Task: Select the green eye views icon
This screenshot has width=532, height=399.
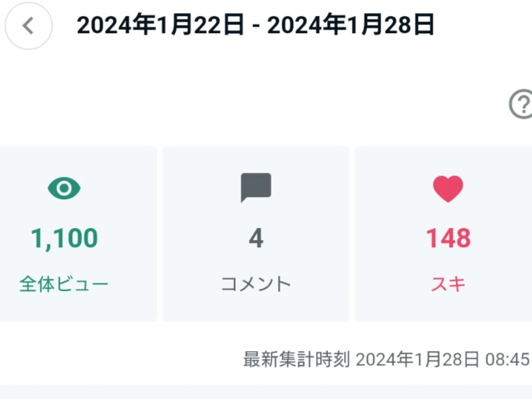Action: point(64,188)
